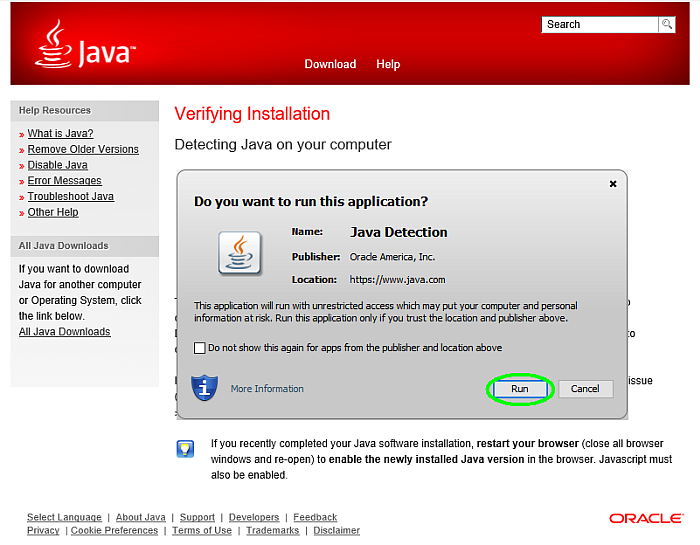
Task: Check 'Do not show this again' checkbox
Action: tap(200, 348)
